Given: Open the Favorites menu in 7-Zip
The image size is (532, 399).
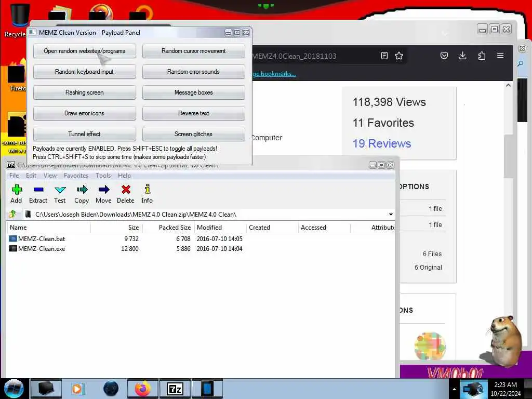Looking at the screenshot, I should tap(76, 176).
